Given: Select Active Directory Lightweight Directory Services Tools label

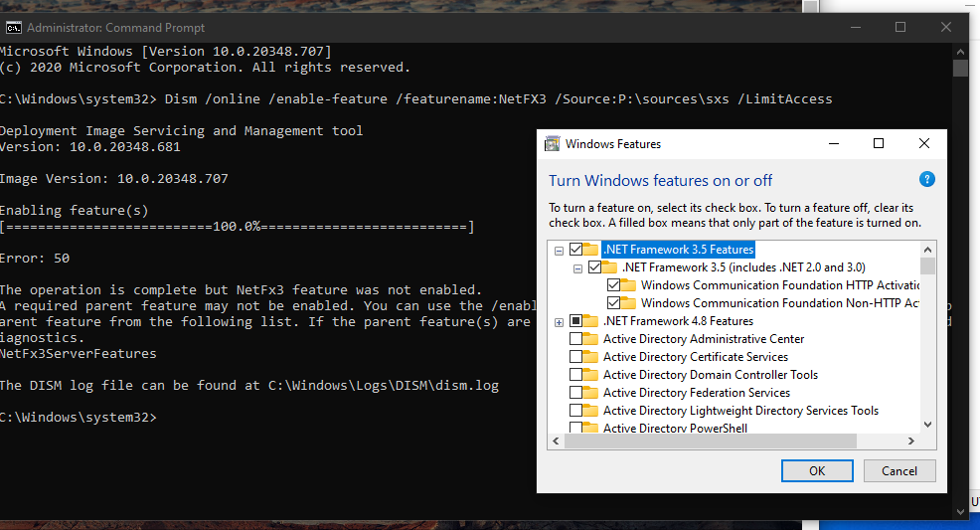Looking at the screenshot, I should coord(740,411).
